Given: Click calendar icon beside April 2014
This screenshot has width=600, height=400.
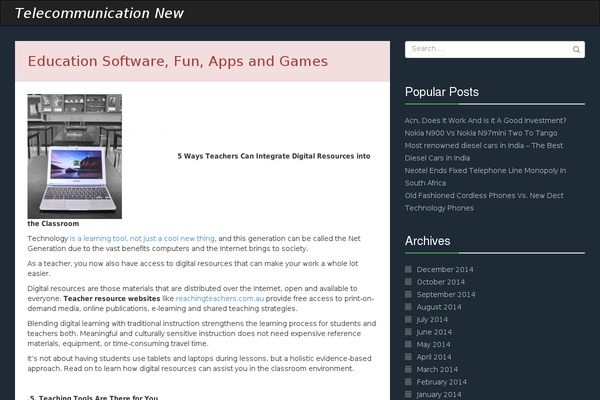Looking at the screenshot, I should pos(408,357).
